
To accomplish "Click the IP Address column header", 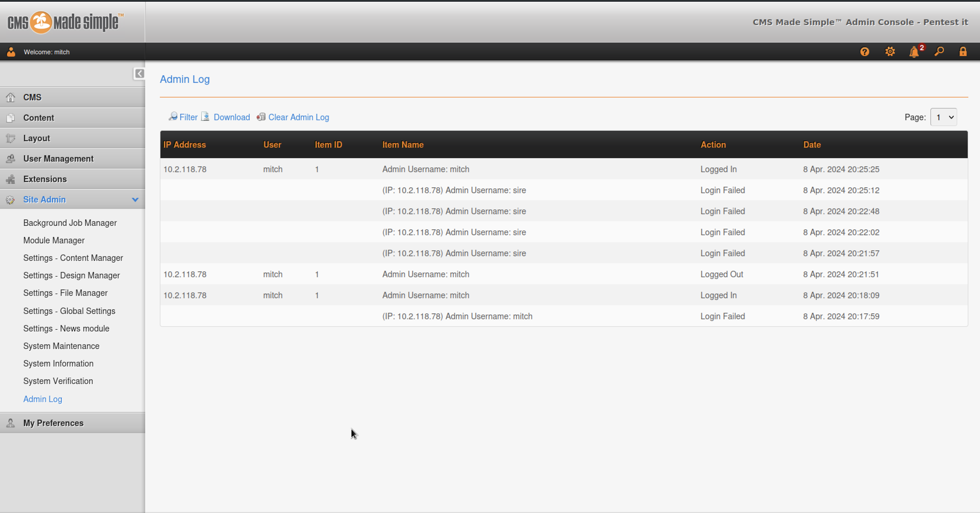I will 185,145.
